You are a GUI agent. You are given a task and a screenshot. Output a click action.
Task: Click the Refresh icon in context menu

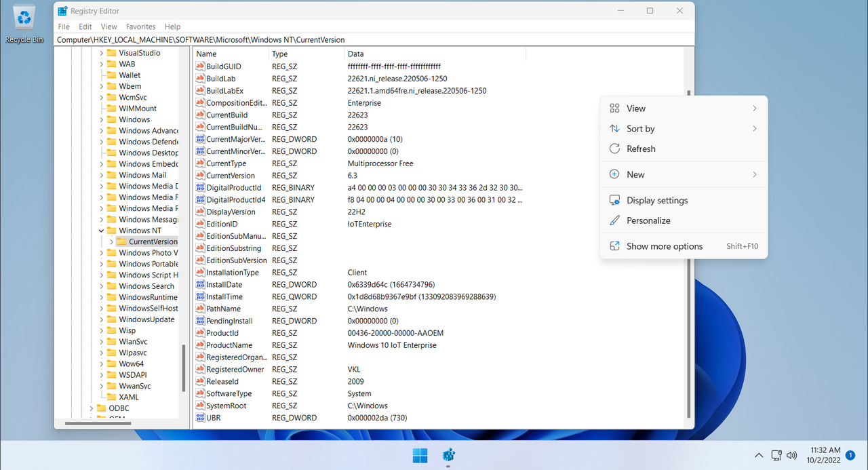point(614,149)
